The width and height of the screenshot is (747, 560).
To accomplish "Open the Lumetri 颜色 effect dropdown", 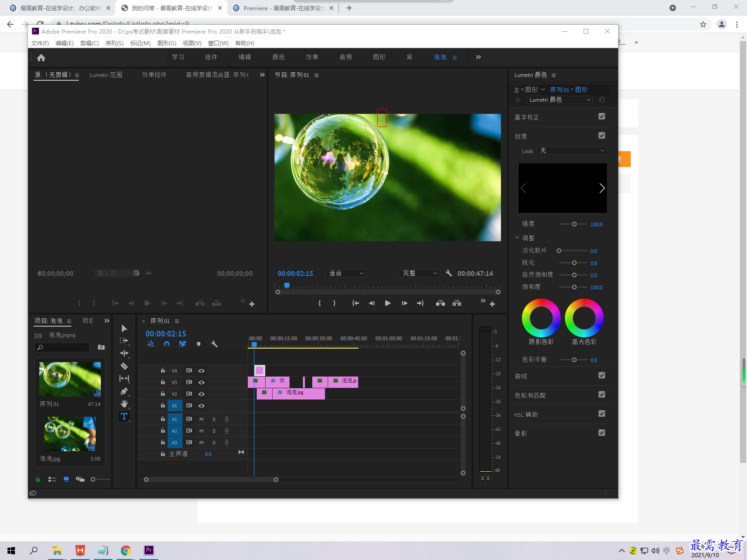I will [559, 99].
